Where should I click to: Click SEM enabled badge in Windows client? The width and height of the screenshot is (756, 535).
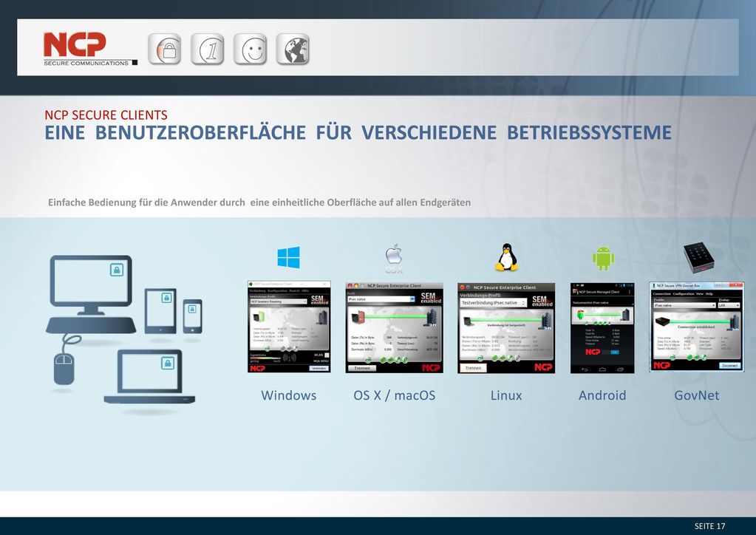319,300
